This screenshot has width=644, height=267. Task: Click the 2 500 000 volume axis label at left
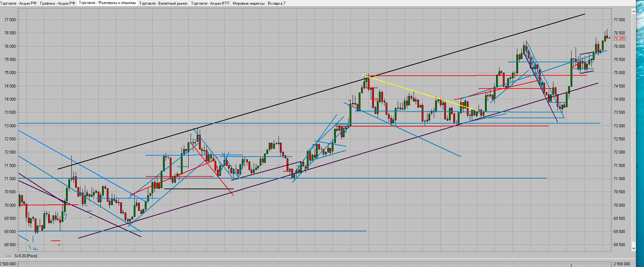[x=8, y=264]
